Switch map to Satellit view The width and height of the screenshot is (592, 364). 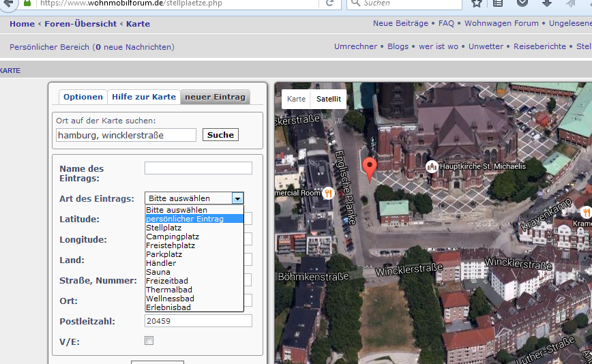(329, 99)
